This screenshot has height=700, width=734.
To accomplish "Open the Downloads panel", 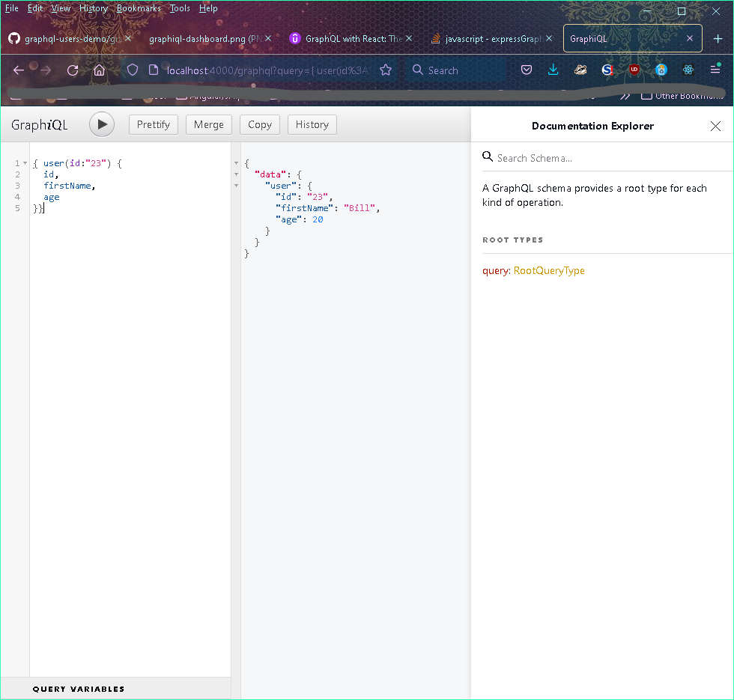I will (x=553, y=70).
